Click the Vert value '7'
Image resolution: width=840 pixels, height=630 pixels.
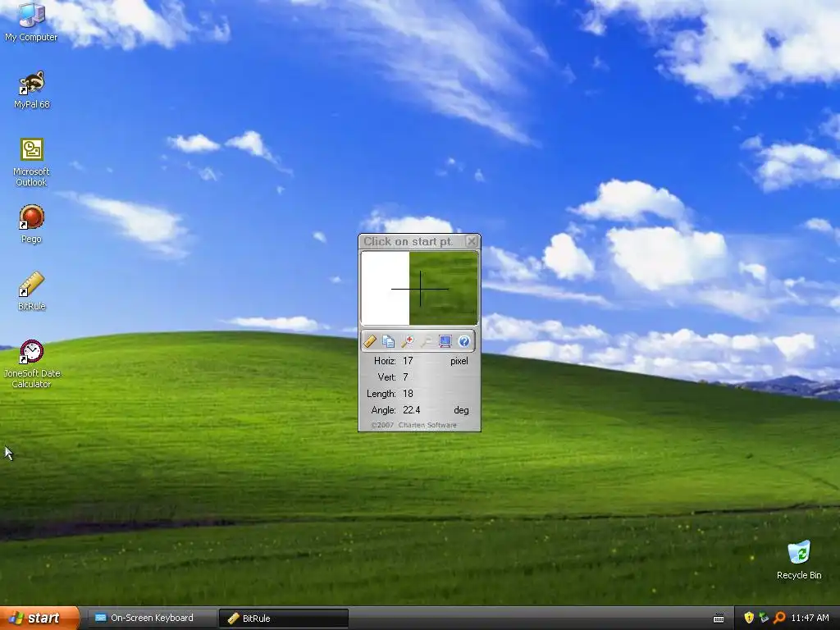(405, 377)
